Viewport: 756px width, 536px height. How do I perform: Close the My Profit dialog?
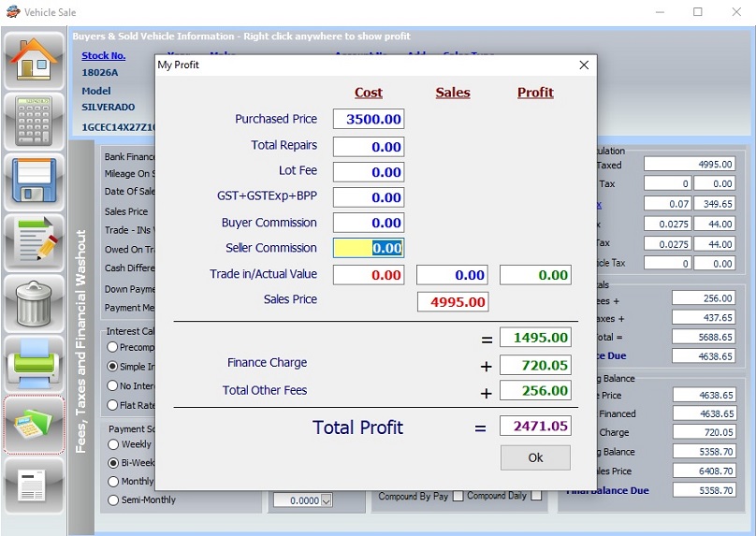[x=584, y=65]
